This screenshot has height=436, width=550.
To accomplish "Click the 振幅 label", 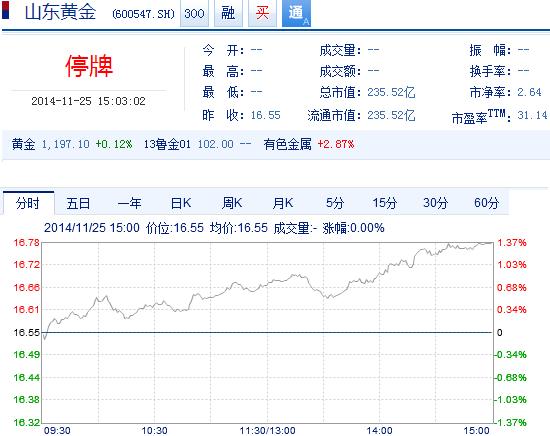I will click(490, 51).
